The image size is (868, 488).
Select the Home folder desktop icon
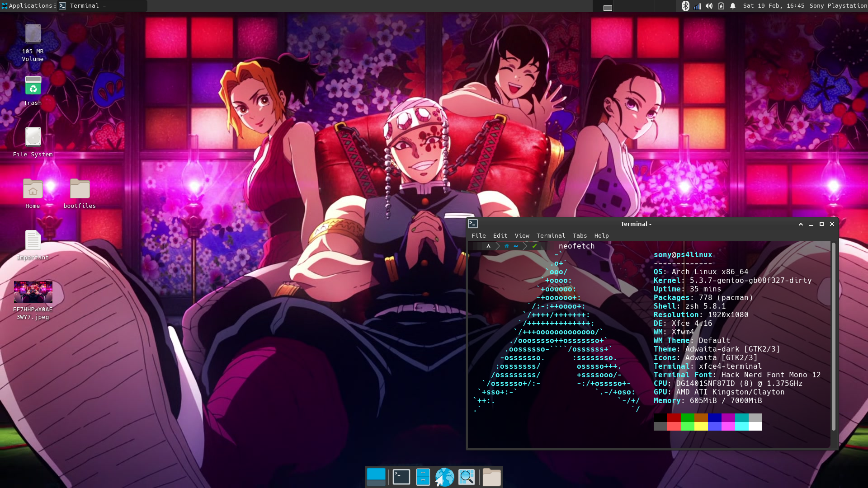tap(33, 193)
